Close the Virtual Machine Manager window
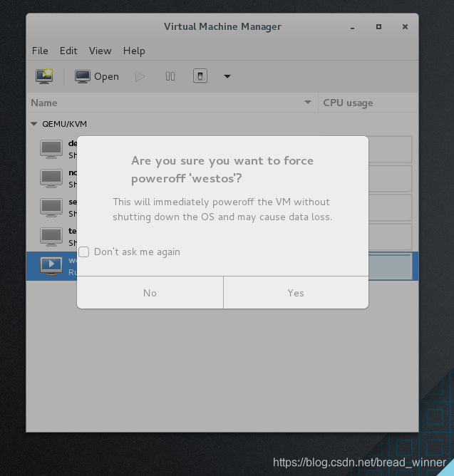454x476 pixels. pos(405,26)
